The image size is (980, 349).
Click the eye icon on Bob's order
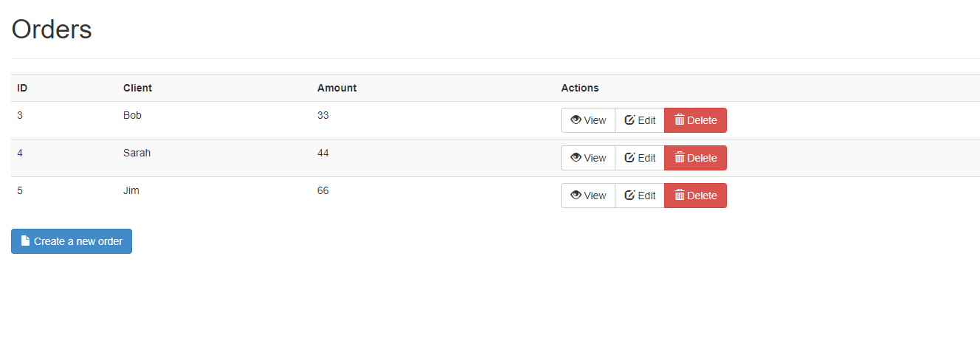click(576, 120)
